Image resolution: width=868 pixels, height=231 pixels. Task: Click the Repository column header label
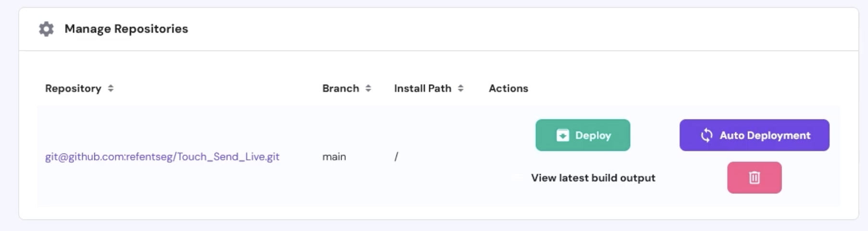click(x=73, y=89)
